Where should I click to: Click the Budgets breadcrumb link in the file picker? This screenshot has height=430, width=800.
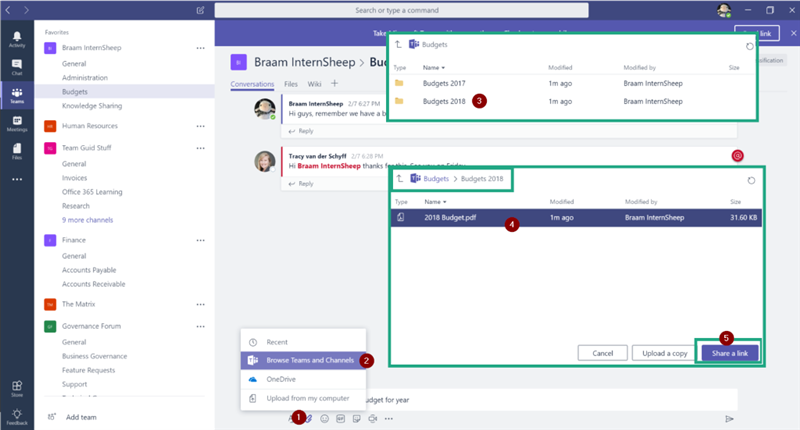point(436,179)
